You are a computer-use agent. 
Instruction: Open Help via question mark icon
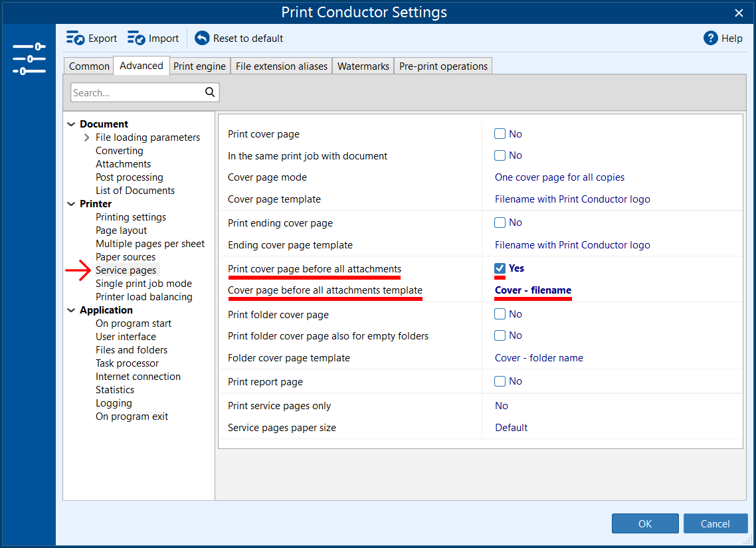(711, 39)
